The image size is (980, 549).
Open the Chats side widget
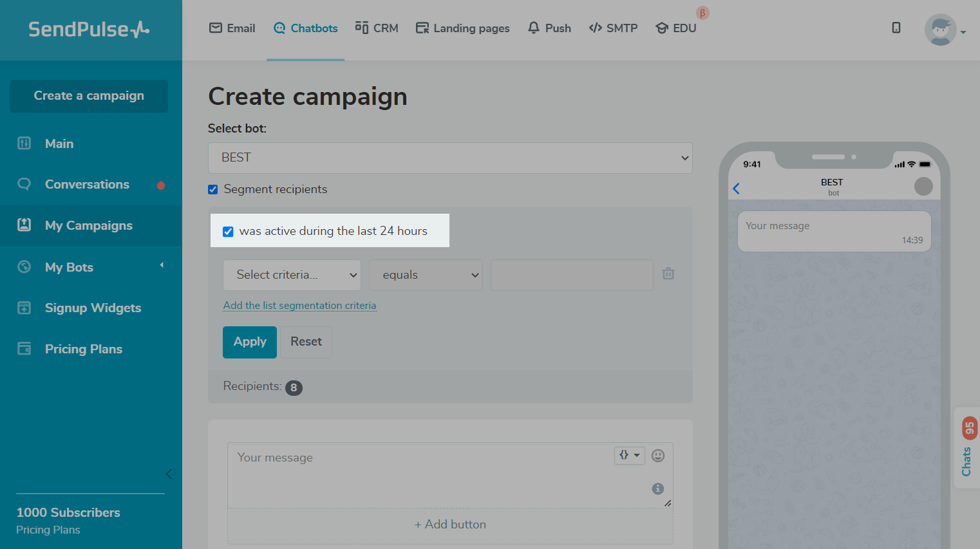click(x=967, y=448)
